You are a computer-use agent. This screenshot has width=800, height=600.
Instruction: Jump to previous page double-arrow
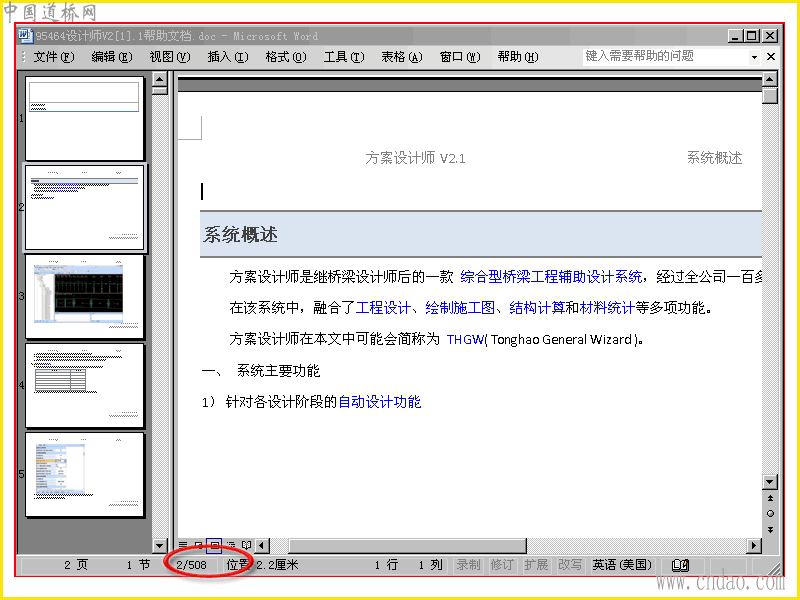(x=770, y=498)
